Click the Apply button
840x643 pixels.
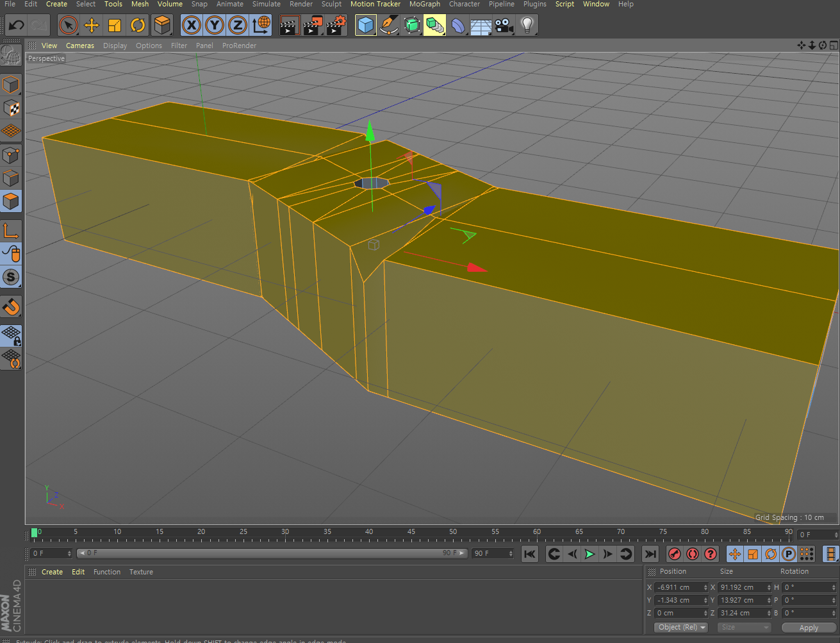point(809,628)
